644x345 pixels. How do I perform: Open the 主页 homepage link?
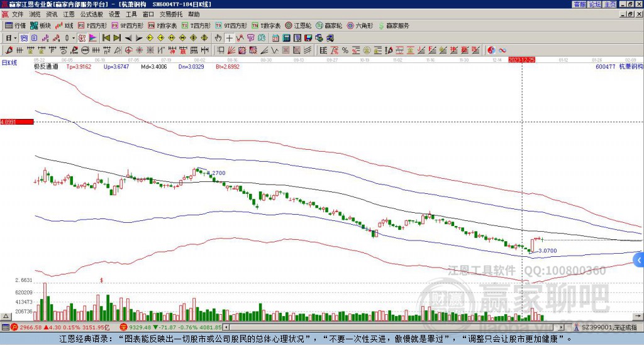[x=610, y=4]
